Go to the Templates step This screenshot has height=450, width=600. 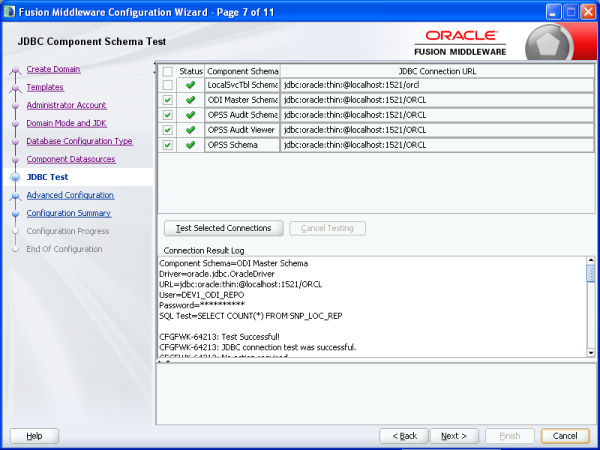[45, 88]
